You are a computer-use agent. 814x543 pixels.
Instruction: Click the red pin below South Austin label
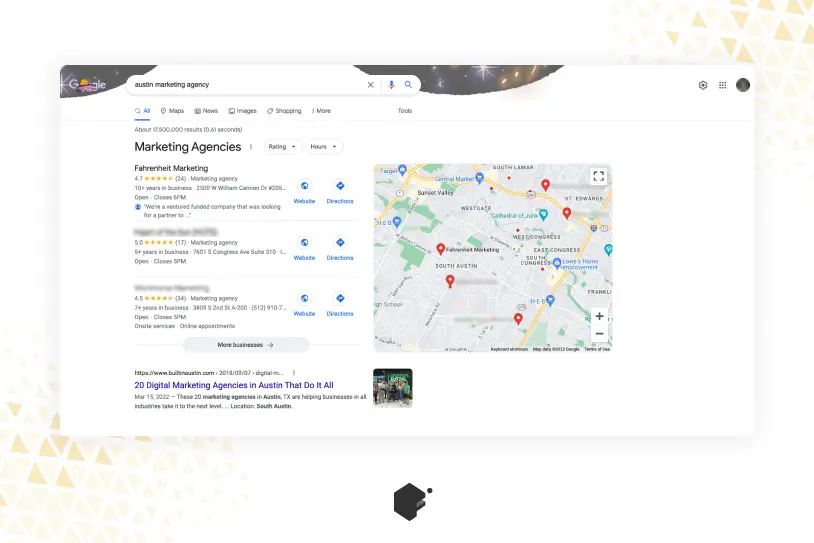click(450, 281)
